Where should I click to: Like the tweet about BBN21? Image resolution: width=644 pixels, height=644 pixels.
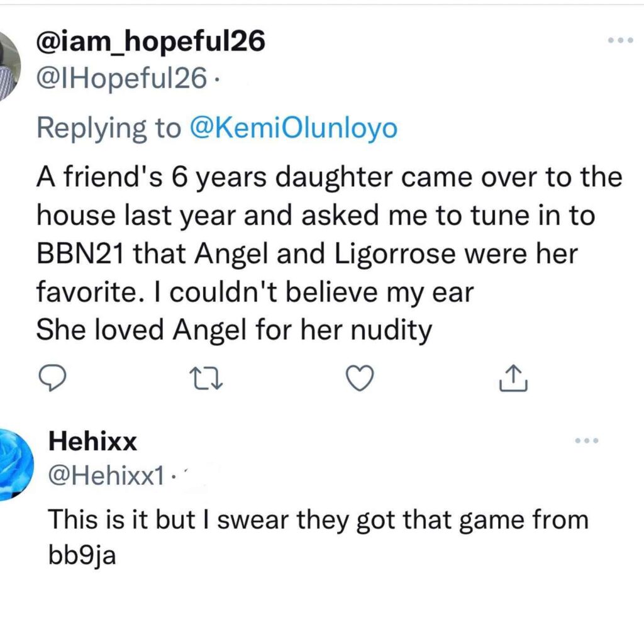click(x=360, y=377)
